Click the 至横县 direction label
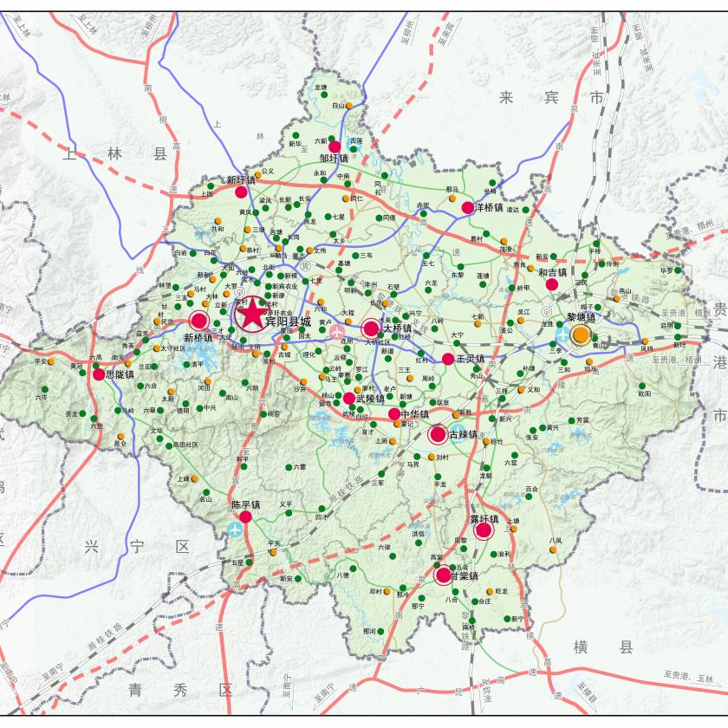The height and width of the screenshot is (728, 728). 587,691
